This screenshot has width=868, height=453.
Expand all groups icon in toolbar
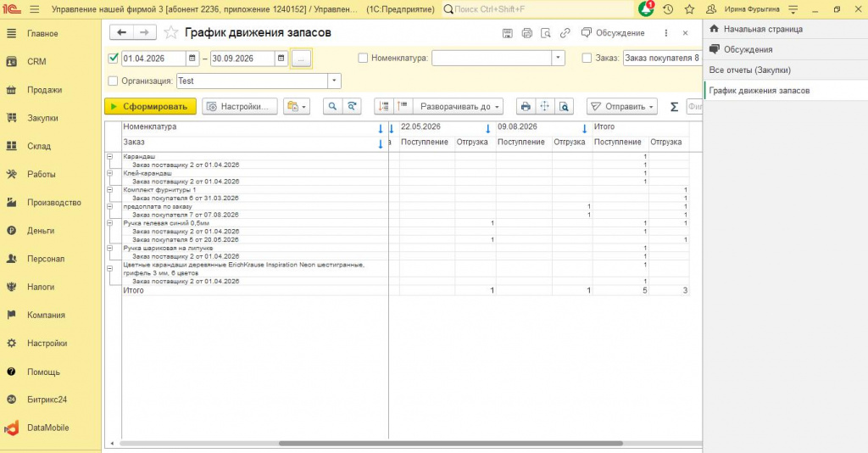[403, 106]
